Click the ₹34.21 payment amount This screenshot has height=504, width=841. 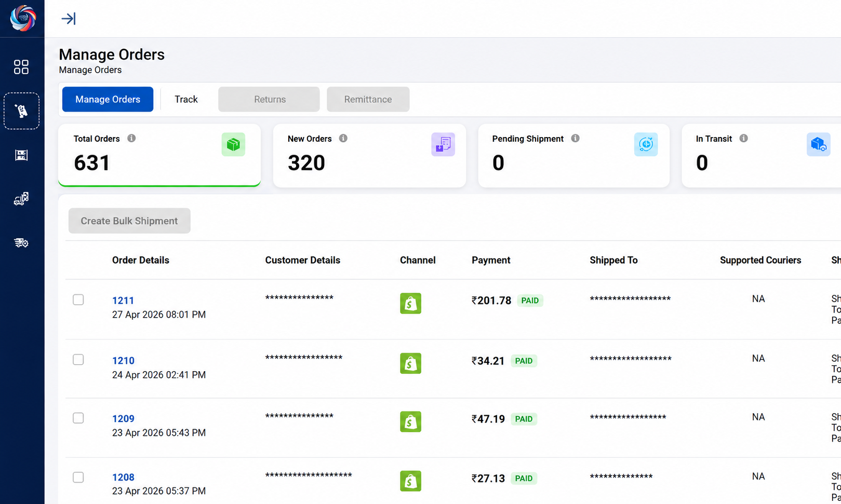[x=488, y=361]
